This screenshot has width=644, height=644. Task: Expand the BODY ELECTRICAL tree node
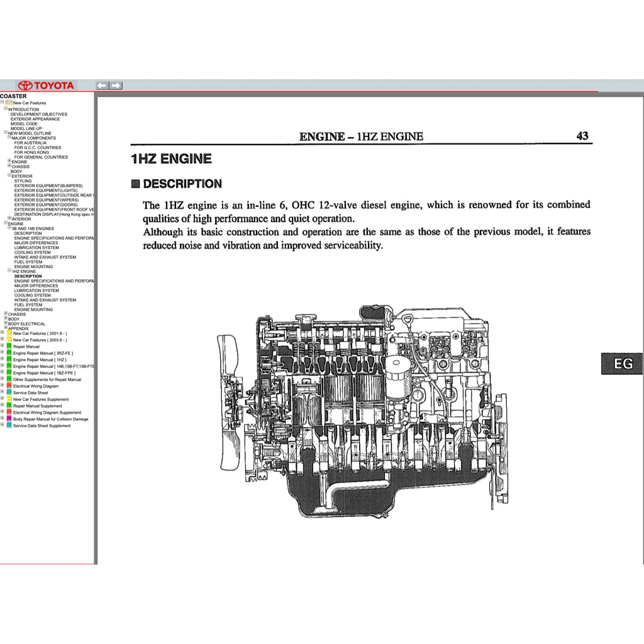(5, 324)
